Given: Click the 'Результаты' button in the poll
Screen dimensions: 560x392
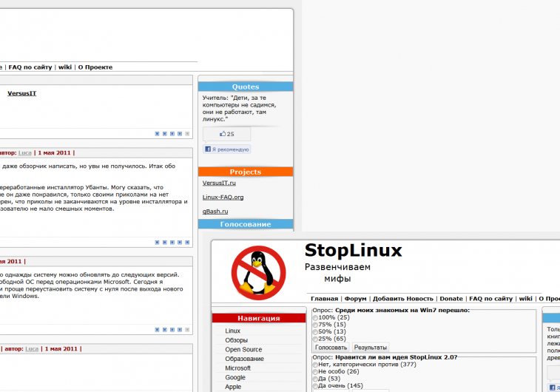Looking at the screenshot, I should pyautogui.click(x=370, y=347).
